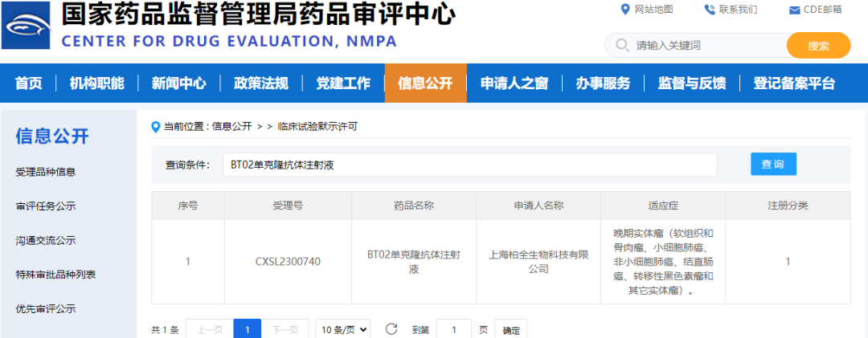Open 登记备案平台 navigation item

[x=794, y=83]
